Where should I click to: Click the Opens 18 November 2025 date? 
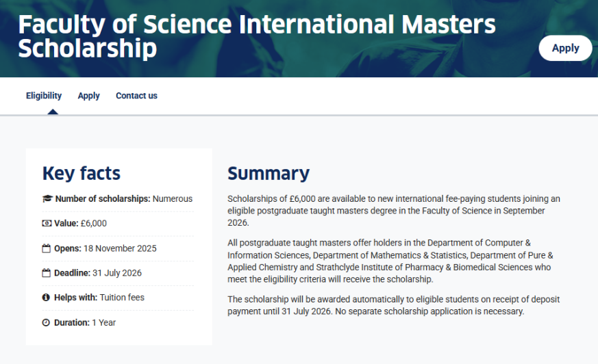(x=119, y=248)
